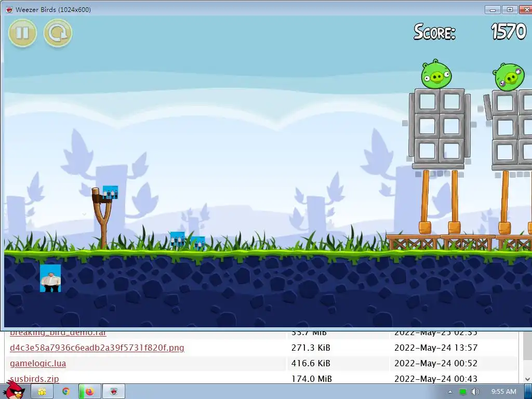The height and width of the screenshot is (399, 532).
Task: Minimize the Weezer Birds window
Action: tap(493, 10)
